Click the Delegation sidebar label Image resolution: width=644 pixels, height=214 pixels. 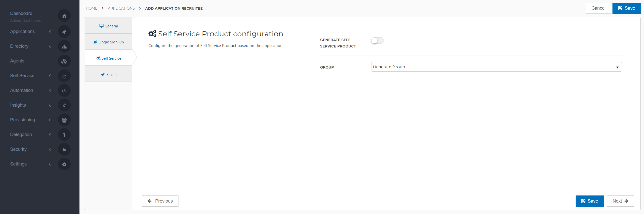point(21,135)
